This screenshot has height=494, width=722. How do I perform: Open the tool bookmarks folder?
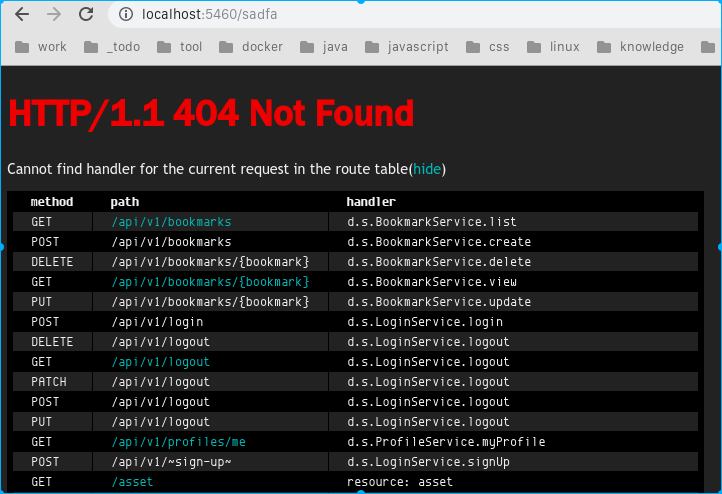point(180,46)
